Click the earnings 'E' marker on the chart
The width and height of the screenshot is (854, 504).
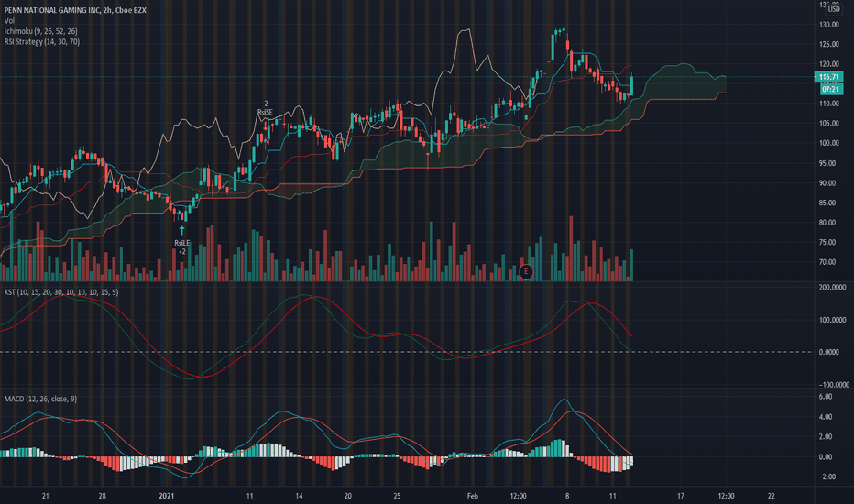(x=526, y=271)
